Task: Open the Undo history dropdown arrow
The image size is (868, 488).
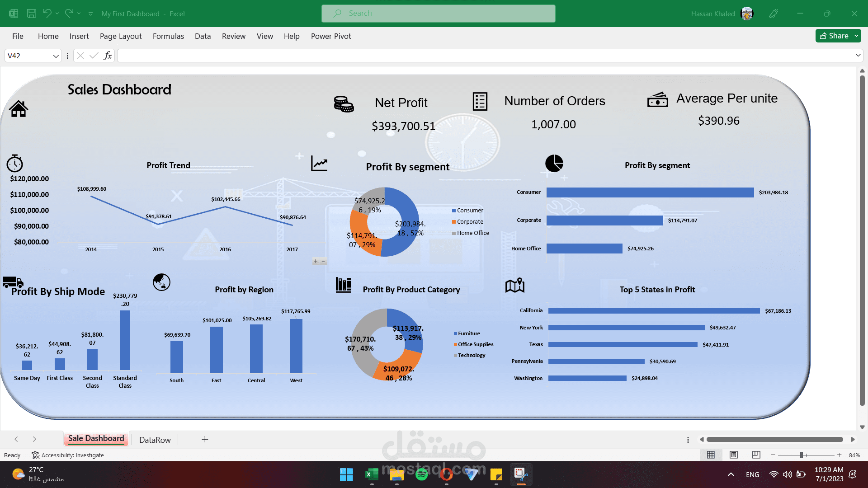Action: pyautogui.click(x=57, y=14)
